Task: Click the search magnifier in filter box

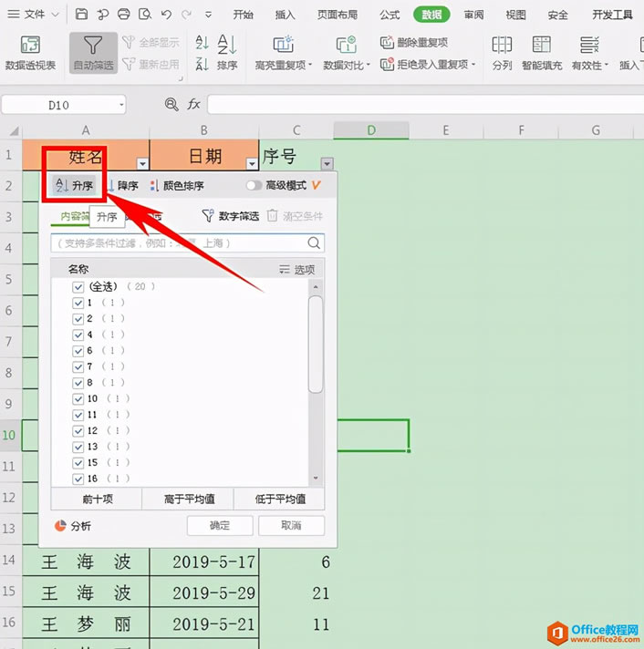Action: [314, 242]
